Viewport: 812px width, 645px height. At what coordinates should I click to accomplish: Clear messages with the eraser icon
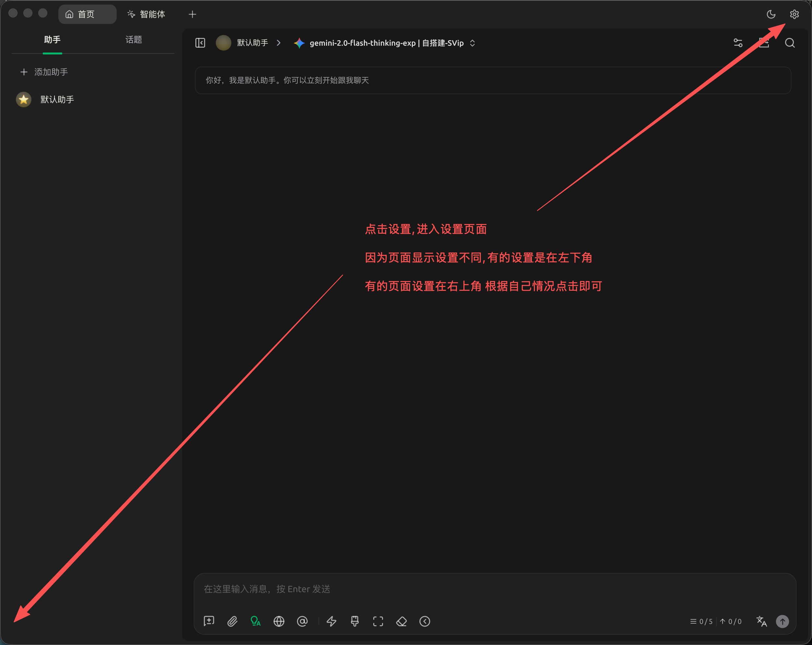tap(401, 621)
